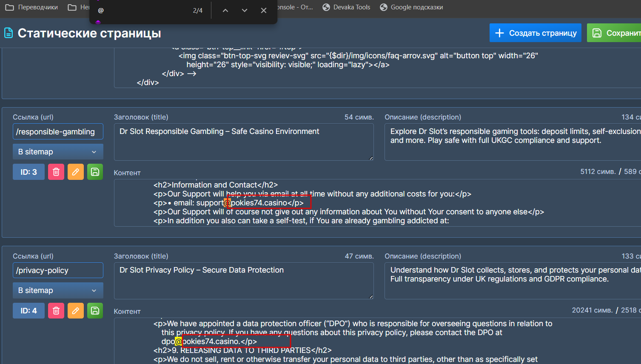Click the RELEASING DATA TO THIRD PARTIES heading line
Image resolution: width=641 pixels, height=364 pixels.
click(x=242, y=350)
